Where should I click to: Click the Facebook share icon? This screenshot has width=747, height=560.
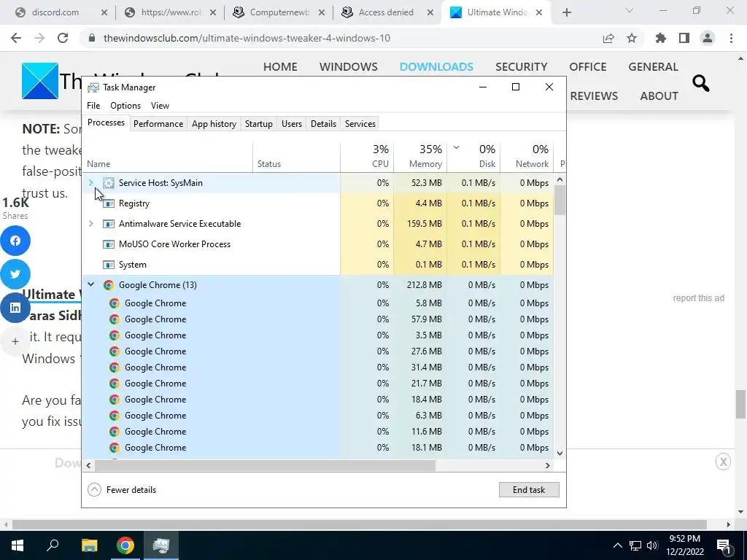[15, 241]
